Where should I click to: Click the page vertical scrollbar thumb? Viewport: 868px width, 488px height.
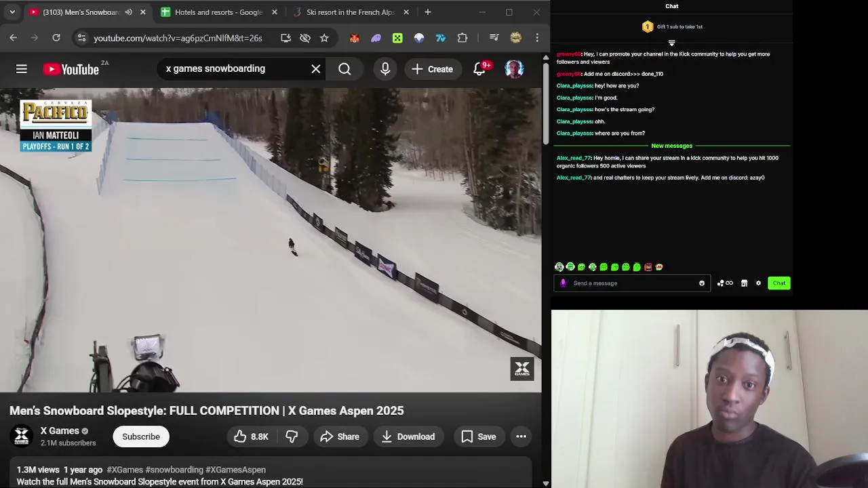tap(546, 104)
